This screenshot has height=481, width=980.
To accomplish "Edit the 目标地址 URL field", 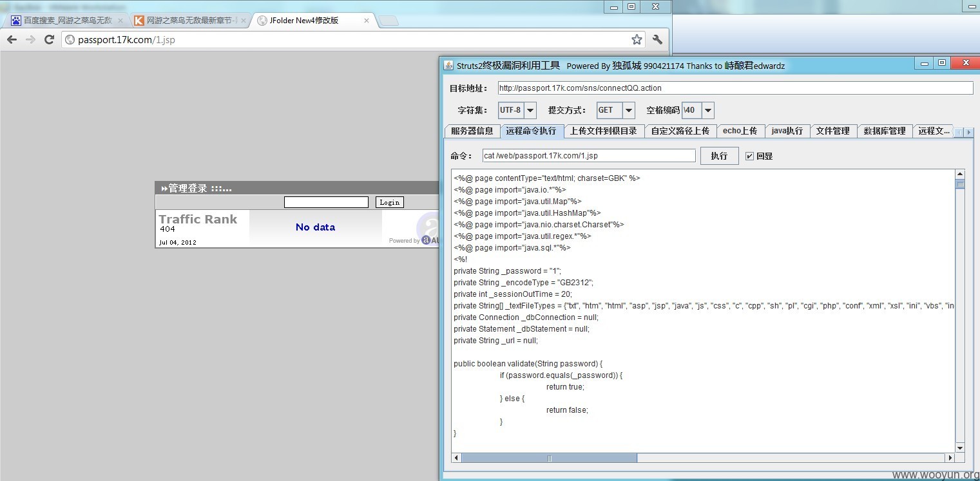I will 735,88.
